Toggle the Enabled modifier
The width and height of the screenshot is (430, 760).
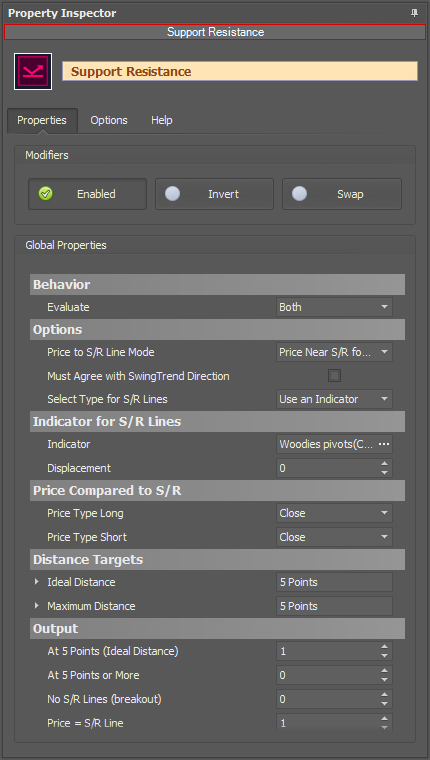tap(87, 194)
